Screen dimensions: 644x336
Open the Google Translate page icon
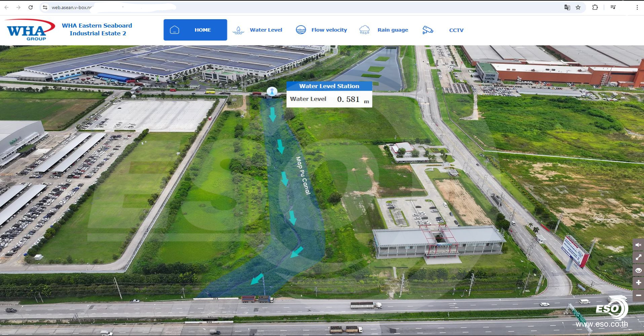[x=567, y=7]
